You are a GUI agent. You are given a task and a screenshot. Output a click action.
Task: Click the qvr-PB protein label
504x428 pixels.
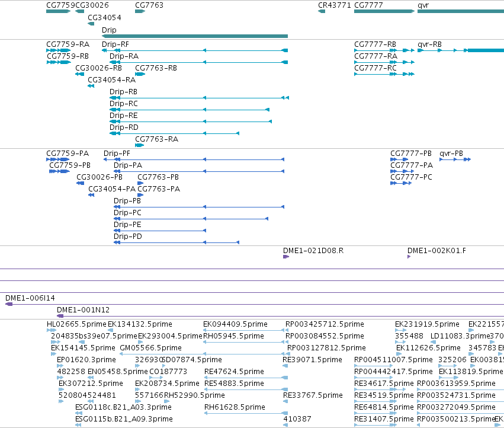451,153
